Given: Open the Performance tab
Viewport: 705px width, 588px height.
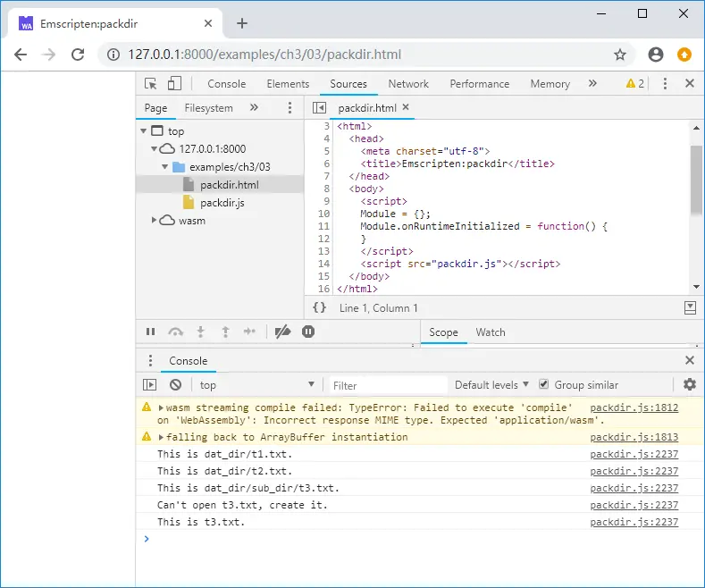Looking at the screenshot, I should pyautogui.click(x=479, y=84).
